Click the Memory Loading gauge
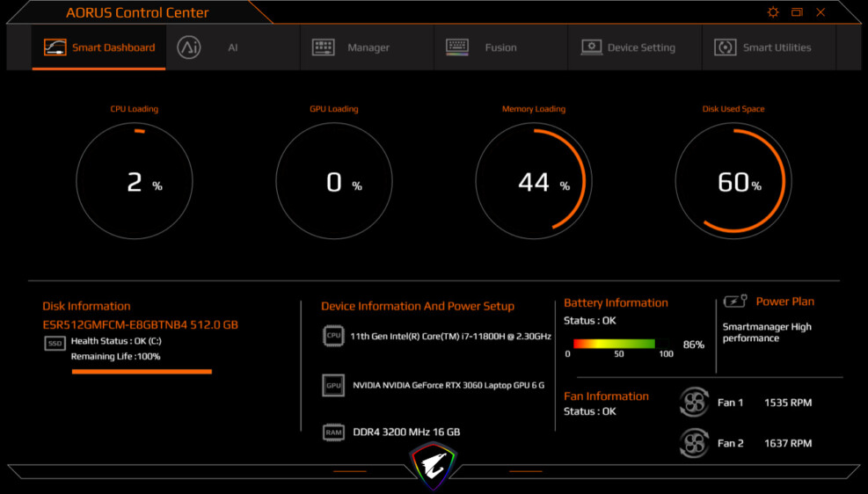Viewport: 868px width, 494px height. click(534, 181)
